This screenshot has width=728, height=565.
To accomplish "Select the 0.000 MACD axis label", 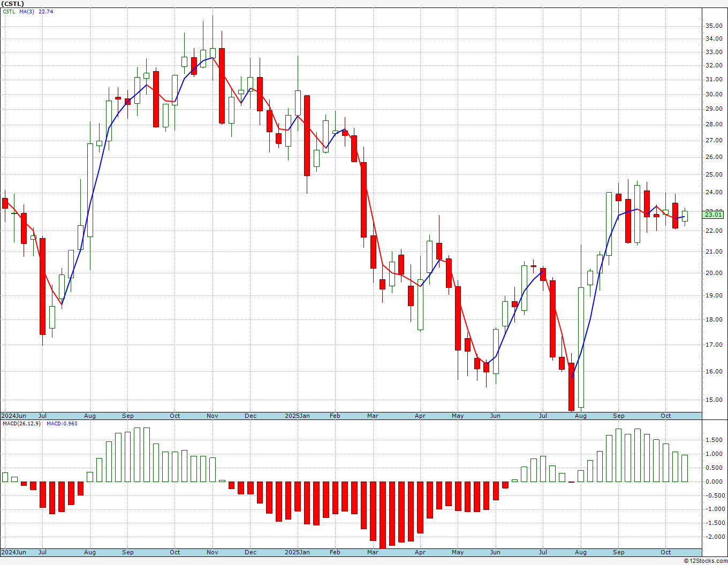I will pos(714,482).
